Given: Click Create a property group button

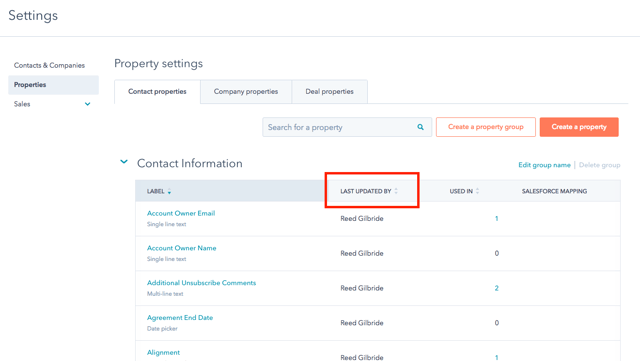Looking at the screenshot, I should 486,127.
